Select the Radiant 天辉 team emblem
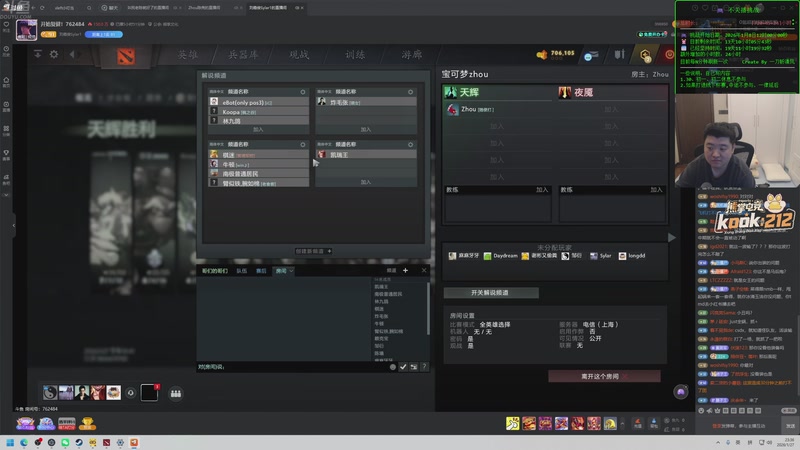The width and height of the screenshot is (800, 450). tap(451, 92)
